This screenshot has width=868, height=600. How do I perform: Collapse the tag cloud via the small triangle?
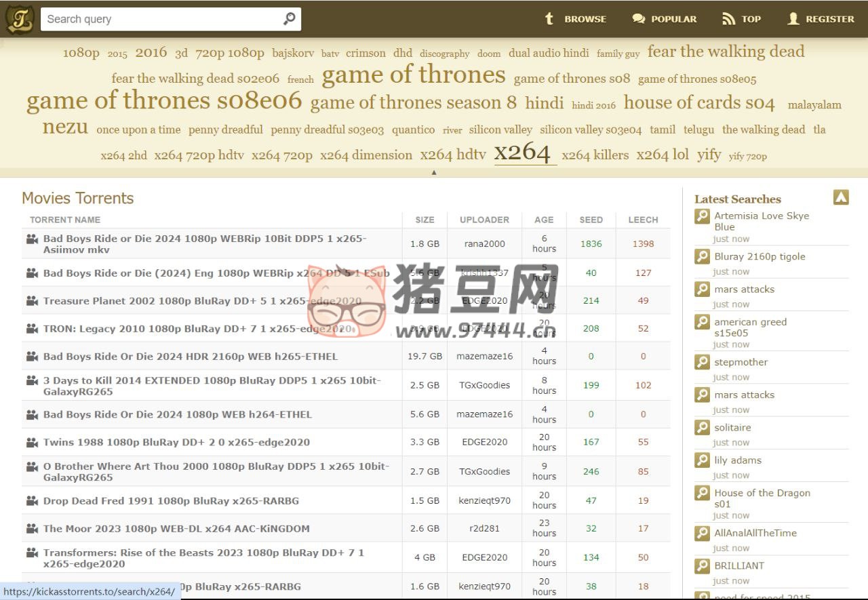point(434,172)
